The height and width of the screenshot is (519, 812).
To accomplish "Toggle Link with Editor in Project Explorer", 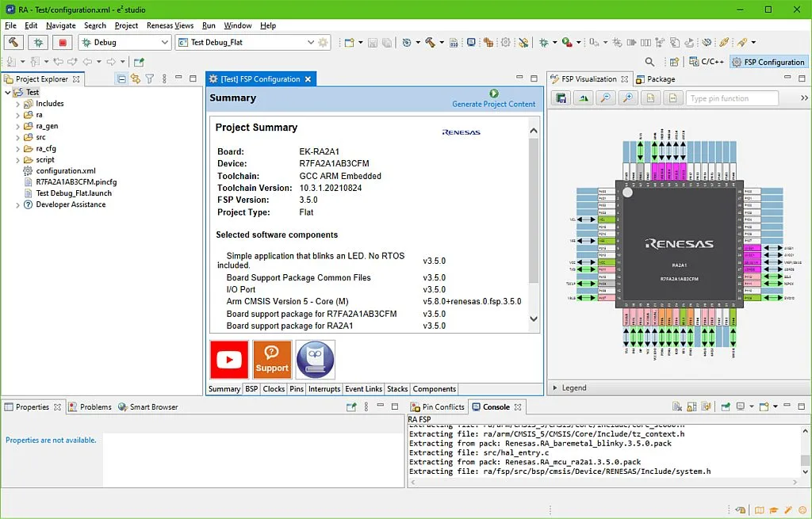I will tap(135, 78).
